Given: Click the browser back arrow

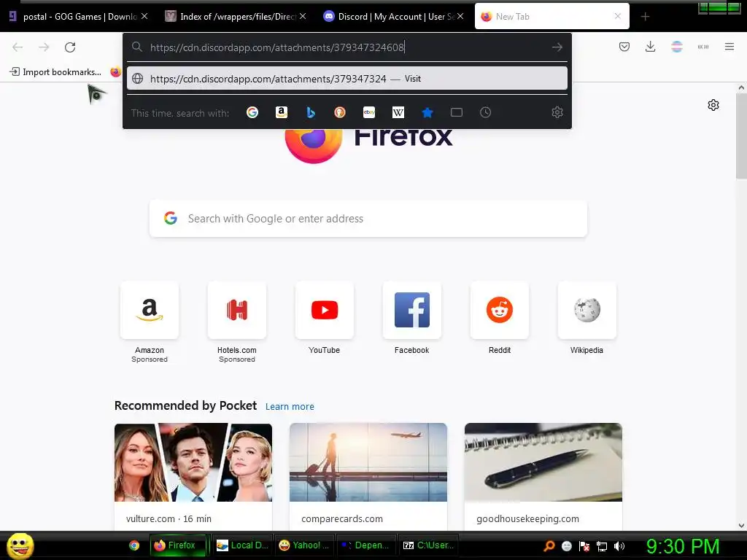Looking at the screenshot, I should pyautogui.click(x=18, y=47).
